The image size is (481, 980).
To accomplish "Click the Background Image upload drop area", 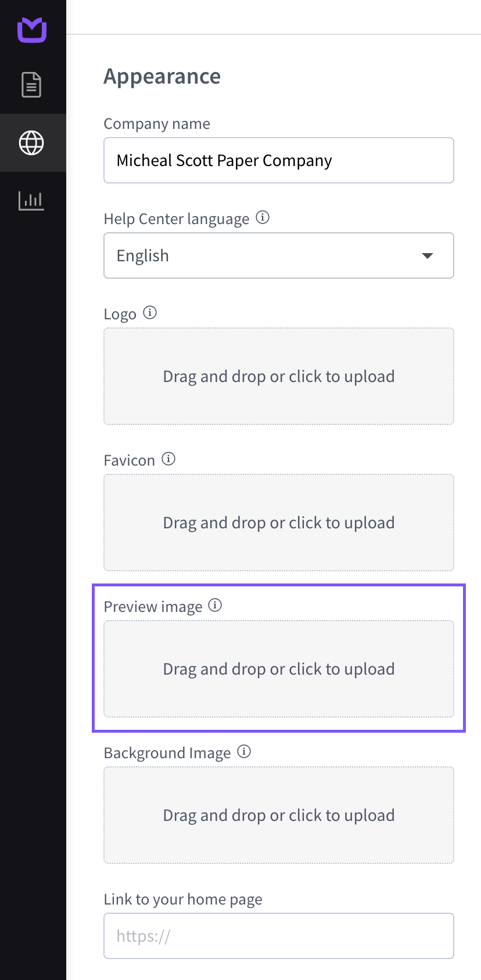I will 279,815.
